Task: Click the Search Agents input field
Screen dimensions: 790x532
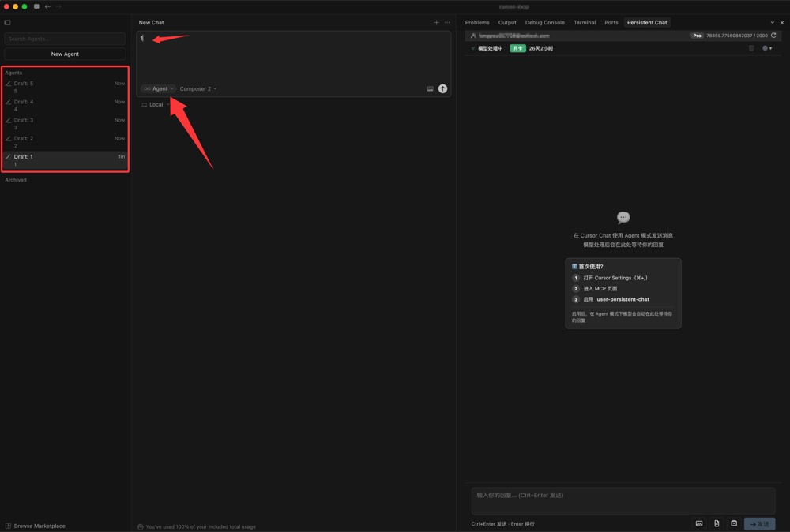Action: (x=65, y=39)
